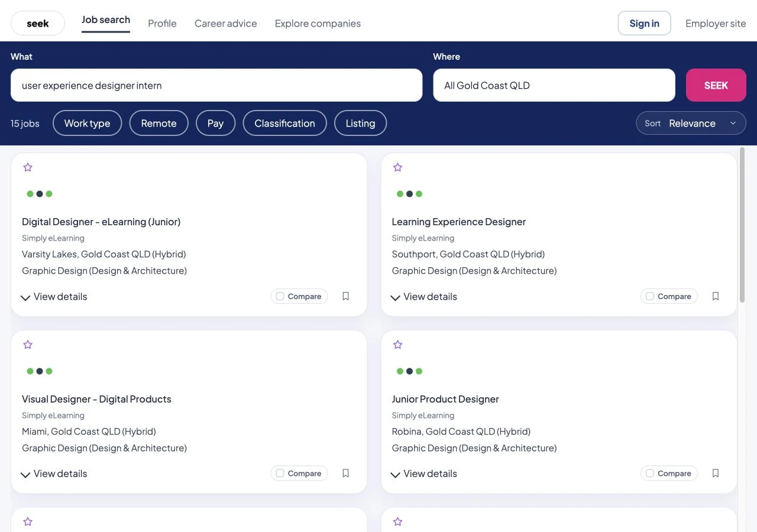Open the Learning Experience Designer job title
Screen dimensions: 757x532
point(458,222)
